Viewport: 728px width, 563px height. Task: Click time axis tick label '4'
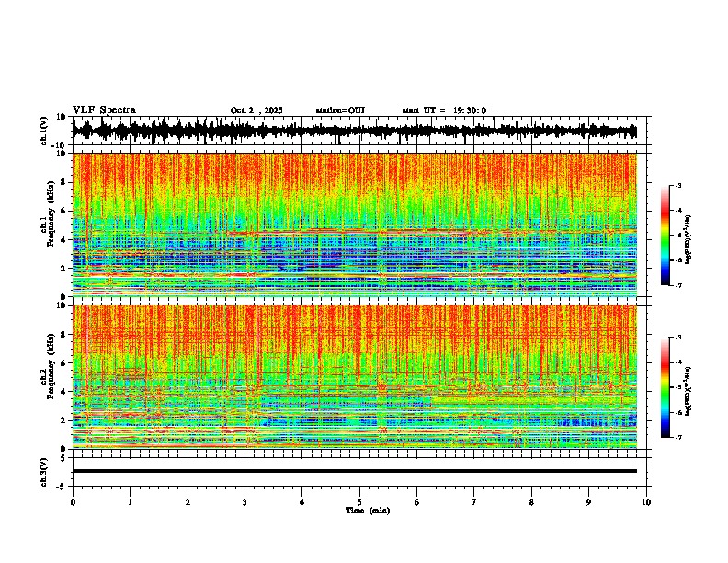pyautogui.click(x=302, y=502)
